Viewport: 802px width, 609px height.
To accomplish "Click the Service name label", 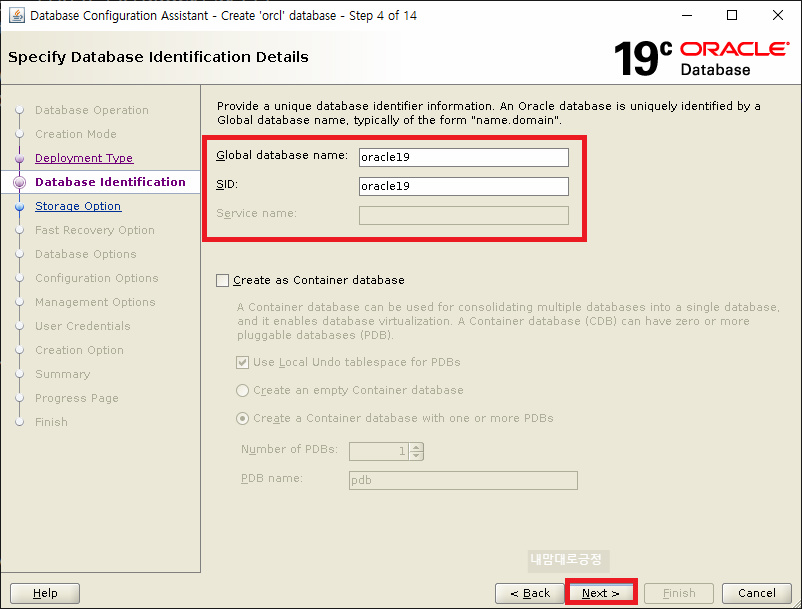I will (x=256, y=213).
